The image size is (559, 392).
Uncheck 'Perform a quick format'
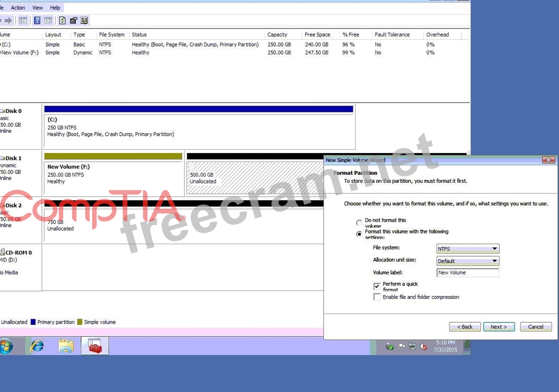coord(377,286)
